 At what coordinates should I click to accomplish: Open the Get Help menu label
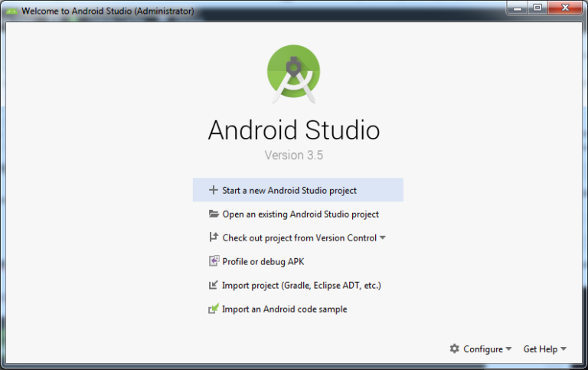tap(540, 349)
